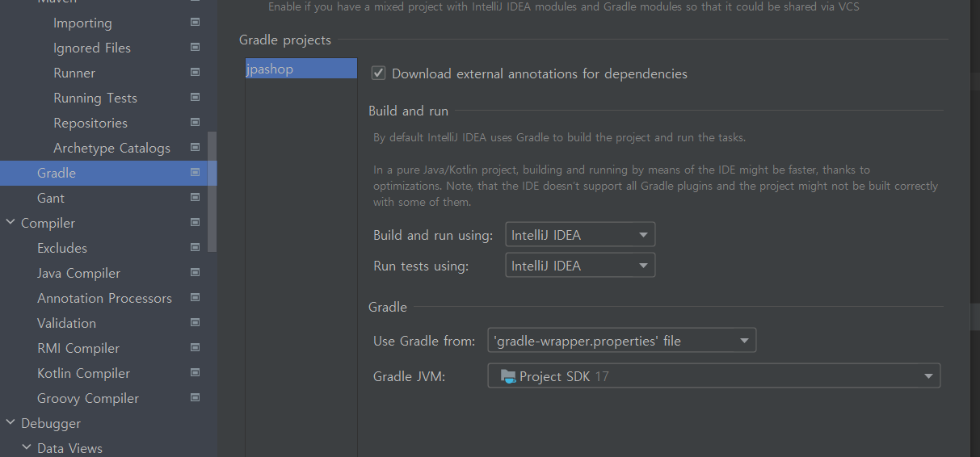The image size is (980, 457).
Task: Select the Compiler settings node
Action: pos(48,223)
